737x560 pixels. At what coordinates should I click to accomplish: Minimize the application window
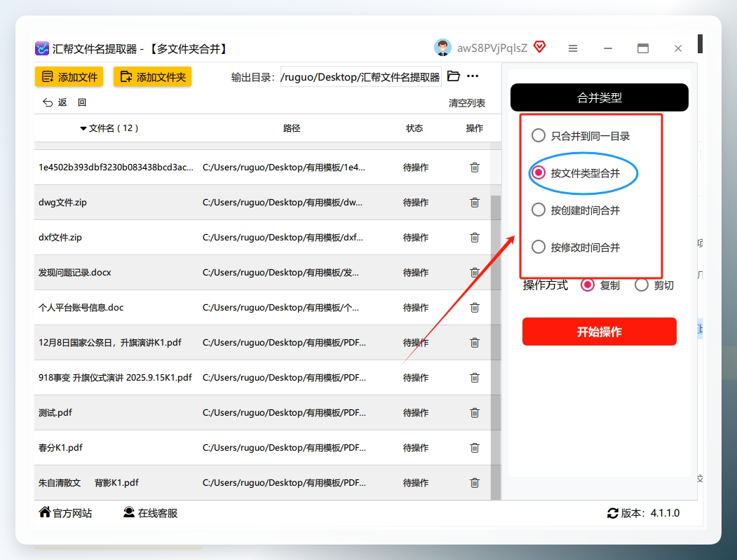(608, 48)
